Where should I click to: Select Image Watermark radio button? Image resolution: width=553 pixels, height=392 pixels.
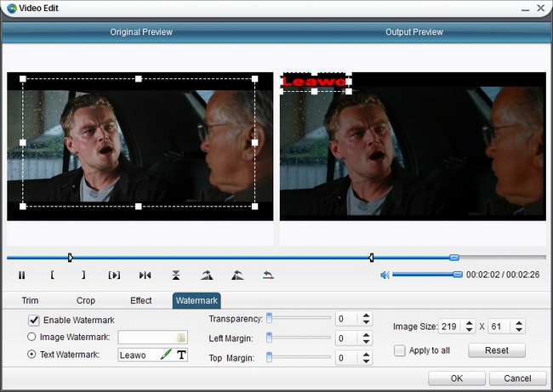(31, 337)
